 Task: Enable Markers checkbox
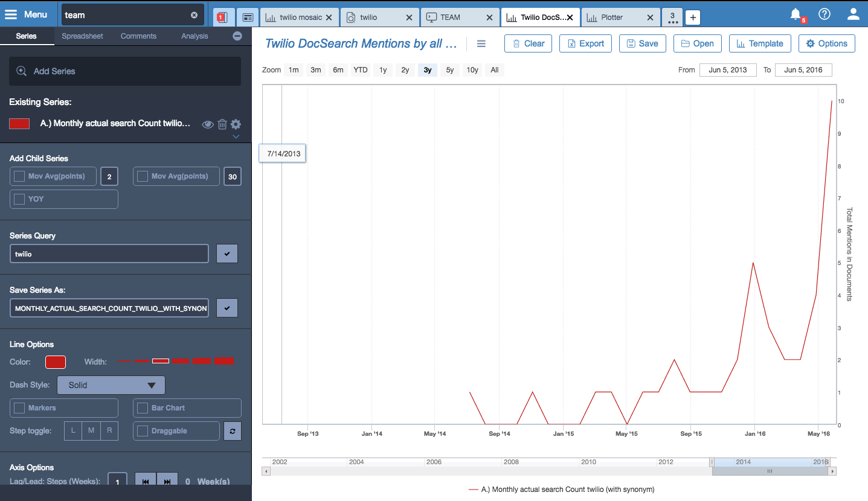pos(19,408)
